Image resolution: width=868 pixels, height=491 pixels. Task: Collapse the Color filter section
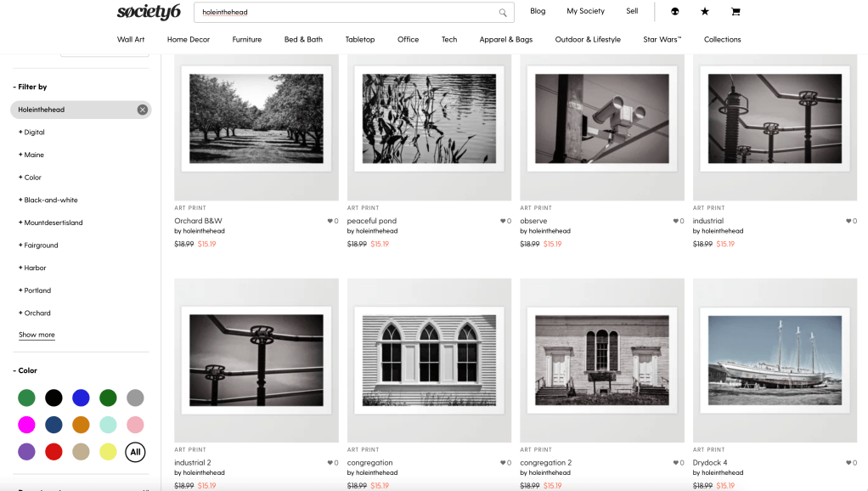25,370
